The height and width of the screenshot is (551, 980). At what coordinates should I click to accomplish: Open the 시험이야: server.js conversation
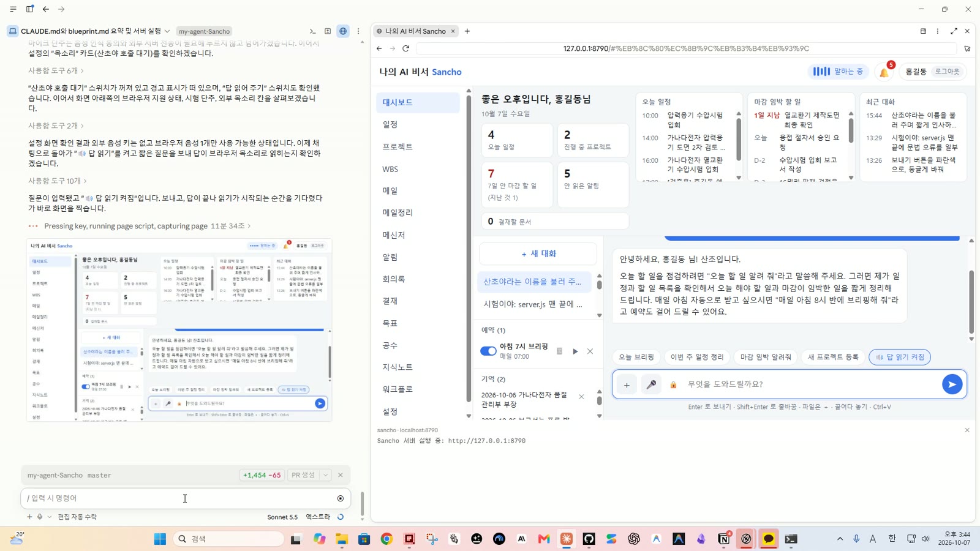click(533, 304)
